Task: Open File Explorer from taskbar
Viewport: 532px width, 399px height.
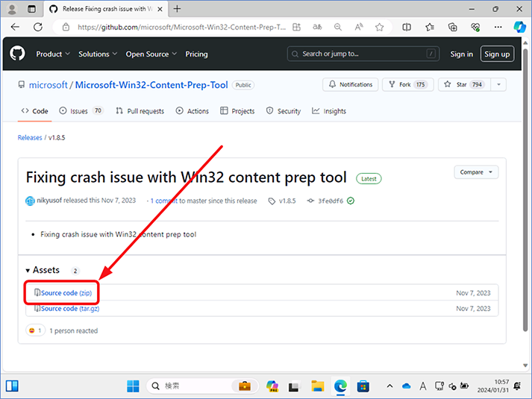Action: (x=318, y=386)
